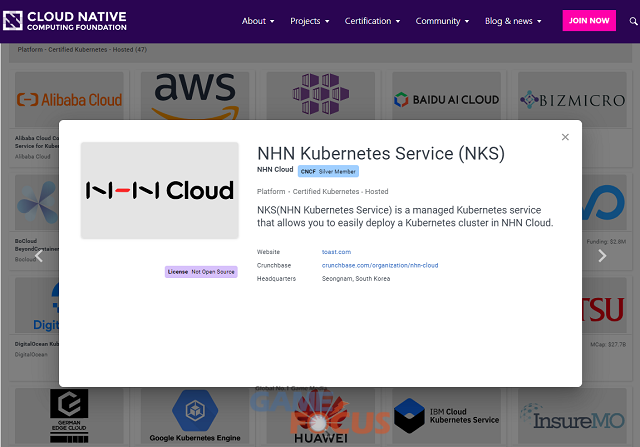
Task: Select the Baidu AI Cloud card
Action: (445, 100)
